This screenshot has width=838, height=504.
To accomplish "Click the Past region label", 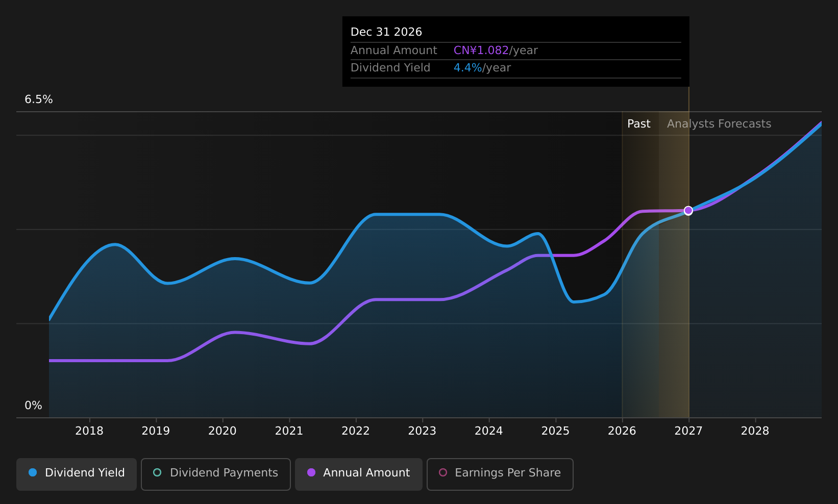I will point(639,124).
